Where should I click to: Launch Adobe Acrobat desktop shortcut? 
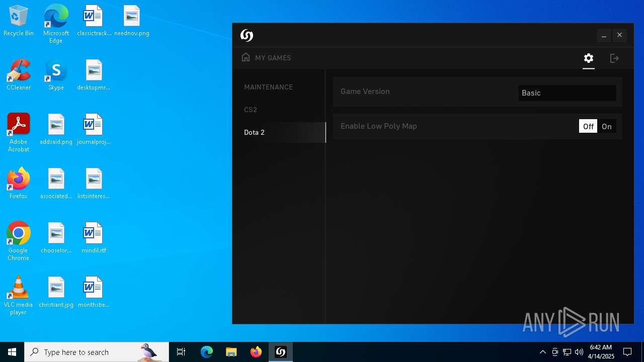pyautogui.click(x=19, y=133)
